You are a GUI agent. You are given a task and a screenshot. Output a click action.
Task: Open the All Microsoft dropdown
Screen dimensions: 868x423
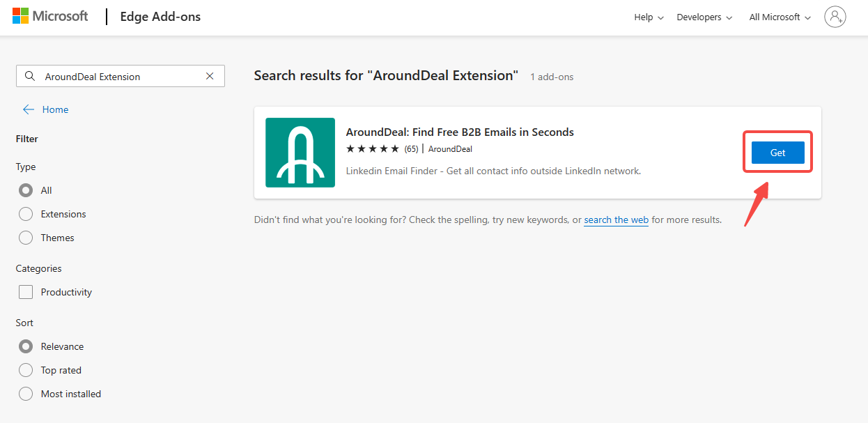pyautogui.click(x=780, y=17)
